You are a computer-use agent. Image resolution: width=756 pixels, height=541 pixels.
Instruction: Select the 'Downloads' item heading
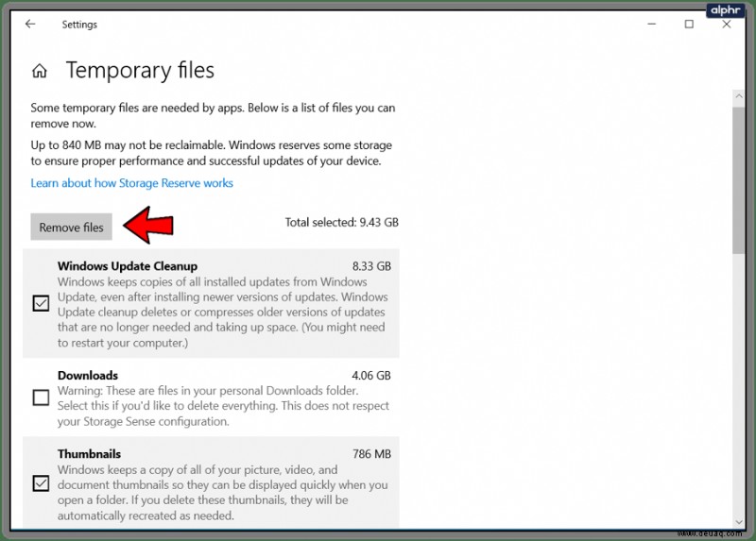(88, 375)
